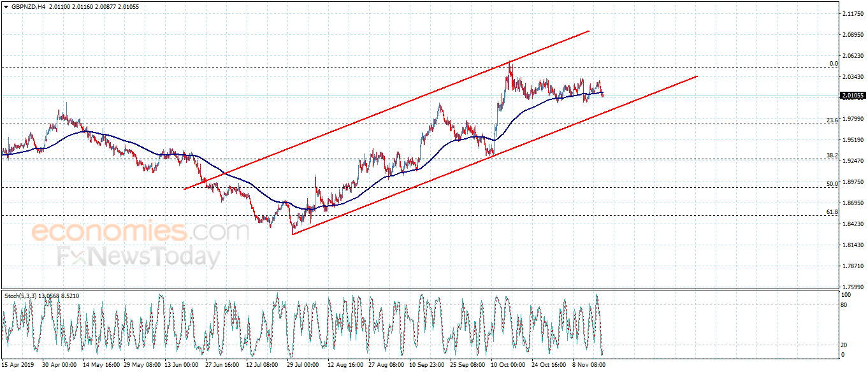Click the 1.86950 price axis value
The image size is (868, 372).
pyautogui.click(x=853, y=203)
